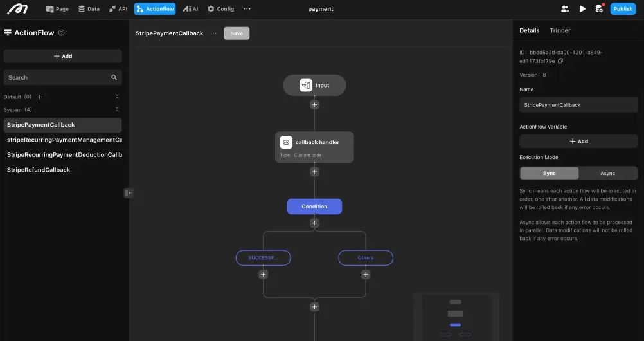Add a node under Others branch
Image resolution: width=644 pixels, height=341 pixels.
pyautogui.click(x=366, y=274)
